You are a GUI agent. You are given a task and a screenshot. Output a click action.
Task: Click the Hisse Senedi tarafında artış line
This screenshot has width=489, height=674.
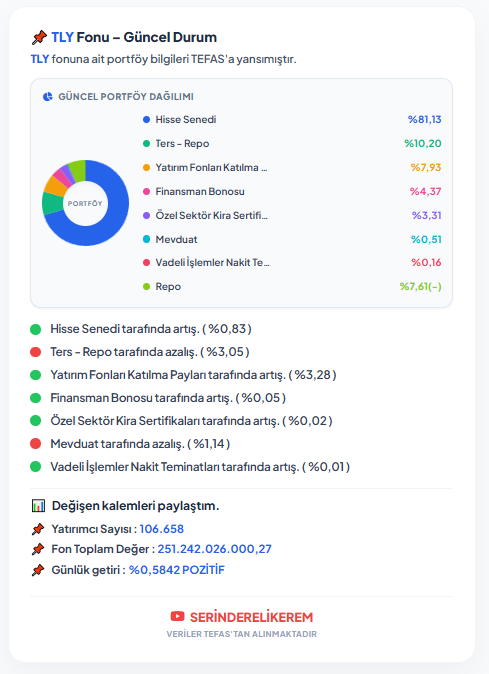(151, 329)
